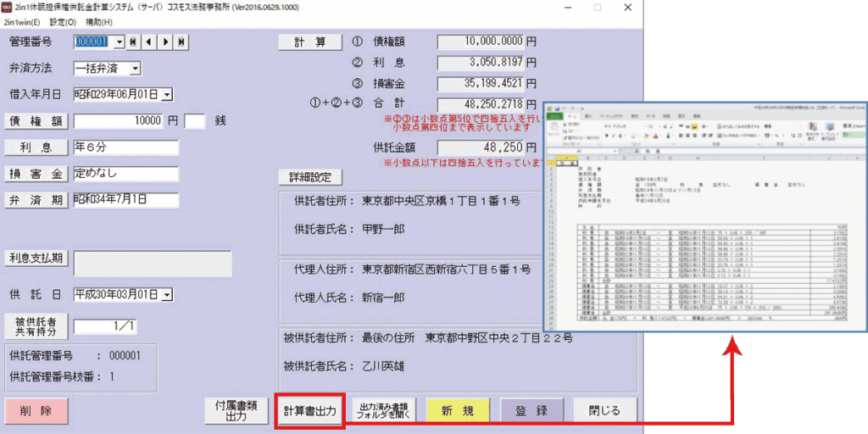
Task: Open the 管理番号 dropdown list
Action: [x=119, y=42]
